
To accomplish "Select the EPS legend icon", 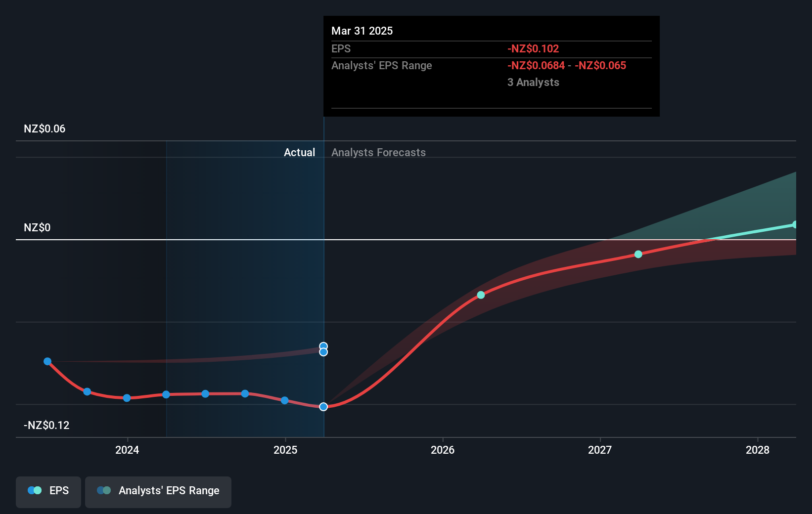I will tap(34, 490).
